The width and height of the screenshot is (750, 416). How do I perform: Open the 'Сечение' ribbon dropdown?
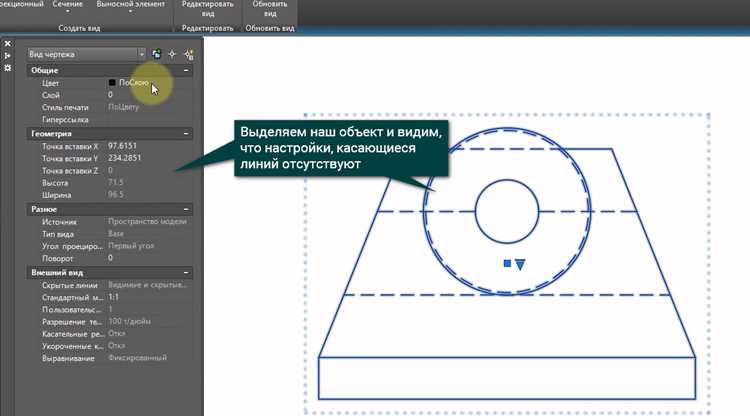[67, 7]
